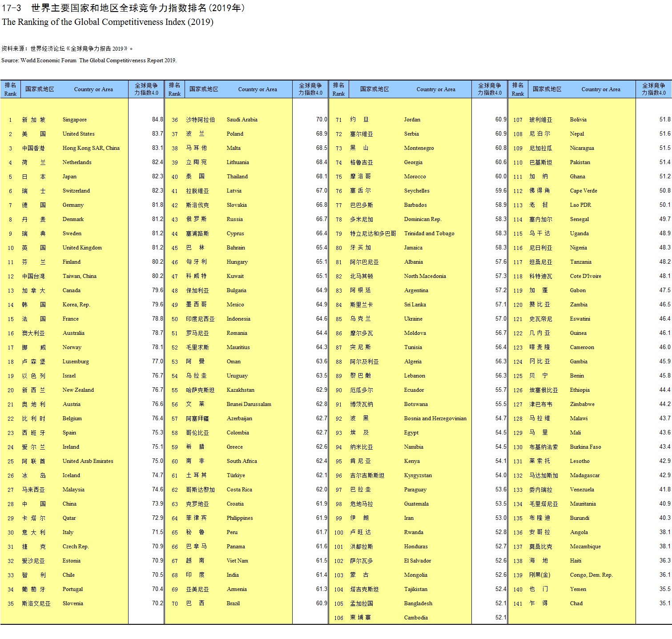The width and height of the screenshot is (672, 639).
Task: Select the 'Hong Kong SAR, China' cell
Action: tap(91, 148)
